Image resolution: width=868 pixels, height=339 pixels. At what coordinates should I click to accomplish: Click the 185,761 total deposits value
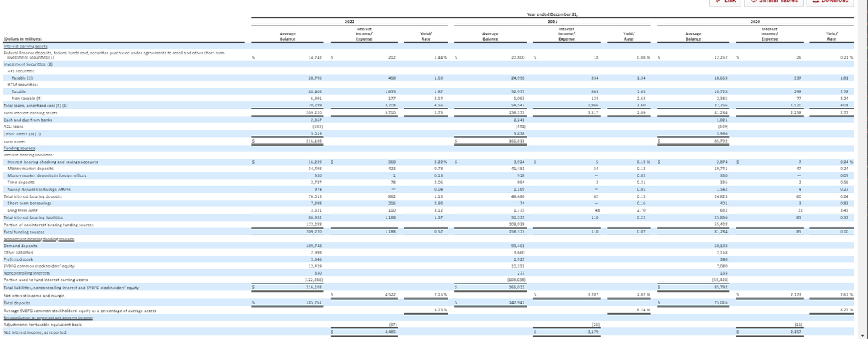tap(314, 302)
